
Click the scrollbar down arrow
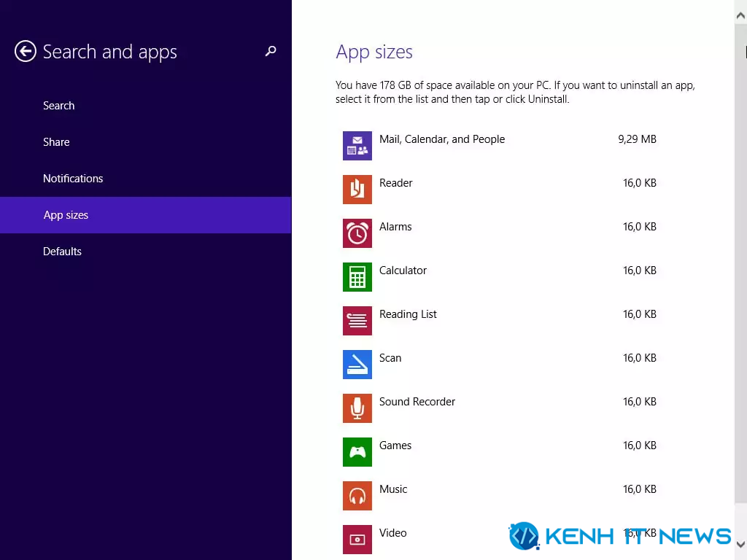pos(741,544)
